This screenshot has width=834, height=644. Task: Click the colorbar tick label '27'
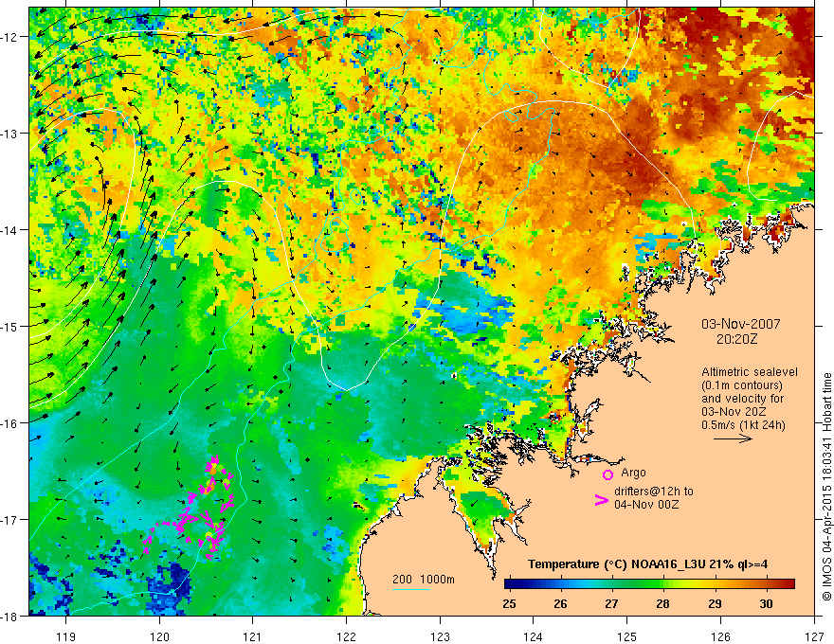(x=611, y=604)
